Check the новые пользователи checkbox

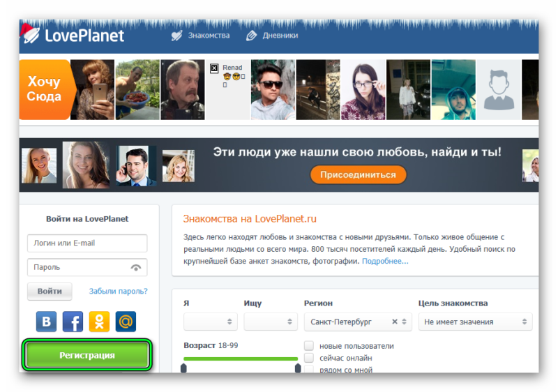coord(309,346)
